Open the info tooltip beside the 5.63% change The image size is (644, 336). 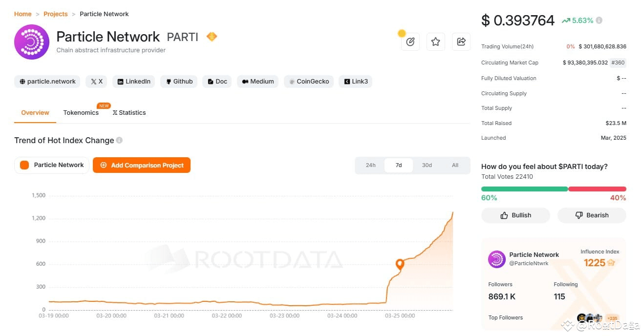600,21
